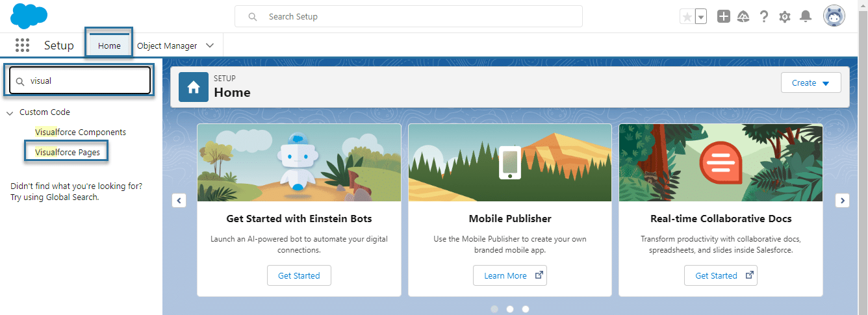This screenshot has width=868, height=315.
Task: Focus the Search Setup field
Action: (x=409, y=16)
